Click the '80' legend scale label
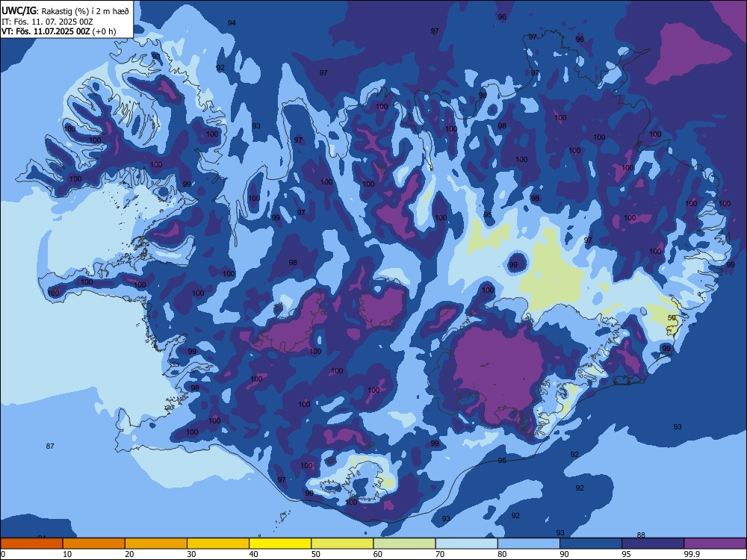The image size is (747, 560). [502, 554]
